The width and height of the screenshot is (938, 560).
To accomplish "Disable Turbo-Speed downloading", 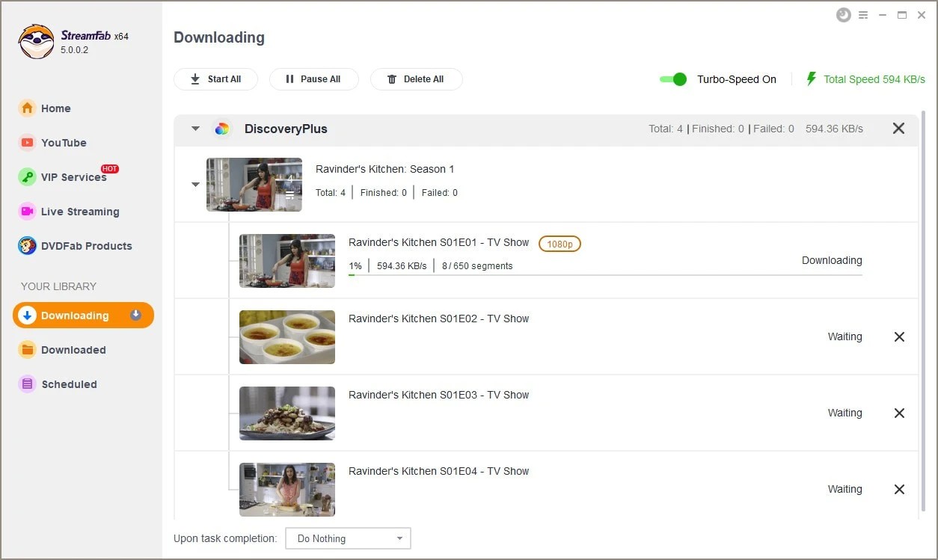I will click(672, 79).
